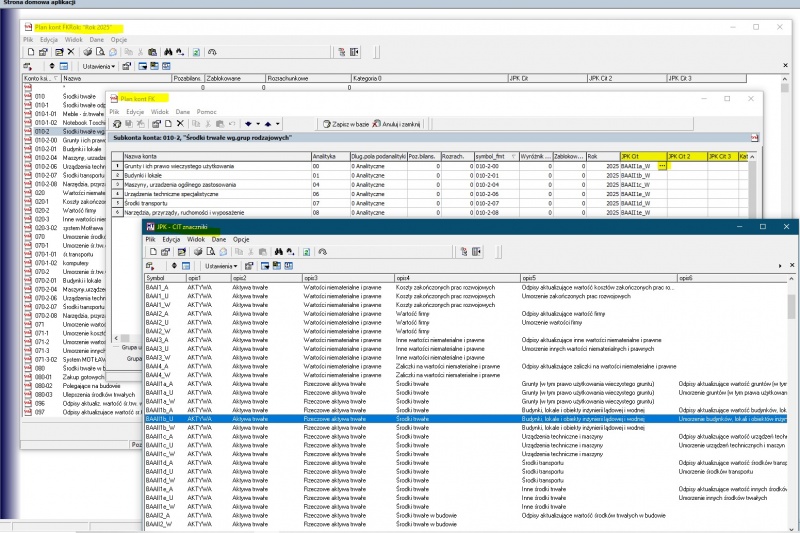The image size is (800, 533).
Task: Open the ellipsis picker in JPK Cit 2 cell
Action: point(663,166)
